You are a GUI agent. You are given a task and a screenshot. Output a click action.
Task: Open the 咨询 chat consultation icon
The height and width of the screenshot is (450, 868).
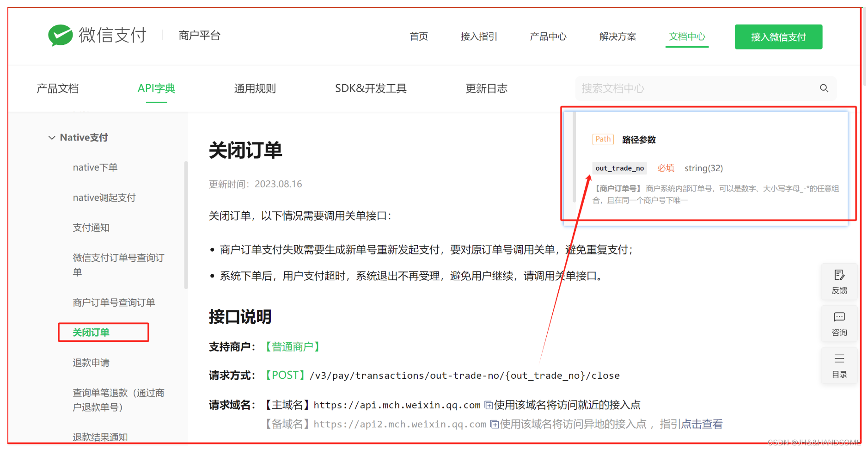[x=839, y=317]
